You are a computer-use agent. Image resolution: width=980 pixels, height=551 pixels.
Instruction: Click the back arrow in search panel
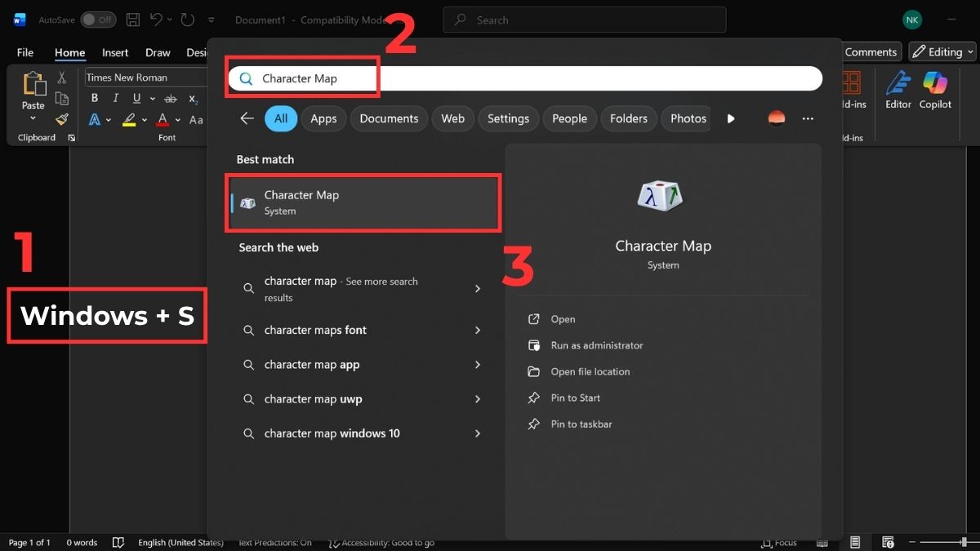247,118
